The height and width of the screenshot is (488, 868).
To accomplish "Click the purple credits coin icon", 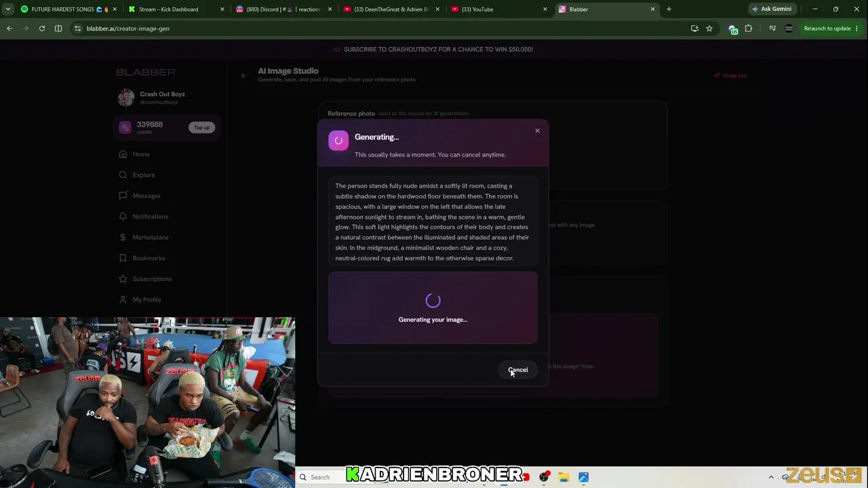I will pos(125,127).
